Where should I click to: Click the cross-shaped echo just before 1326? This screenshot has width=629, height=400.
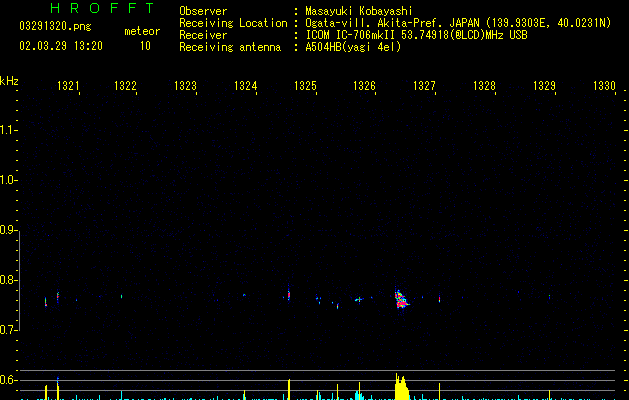click(x=359, y=299)
